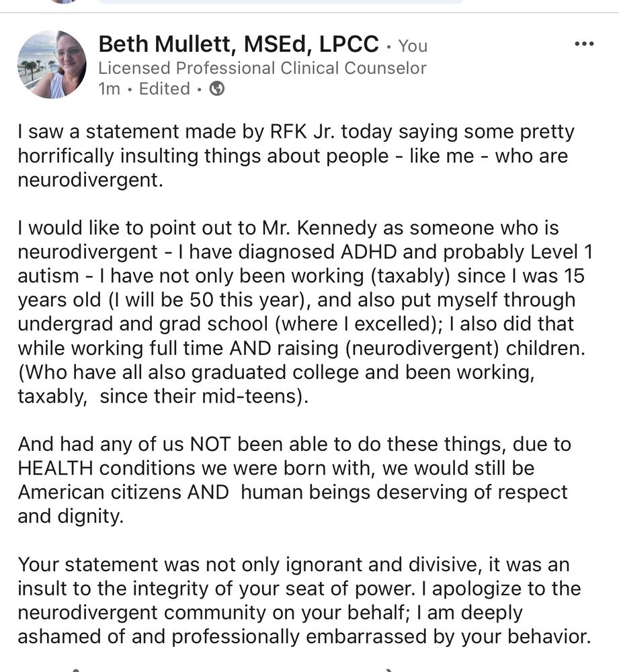Click the Beth Mullett, MSEd, LPCC name
The image size is (619, 672).
tap(239, 44)
